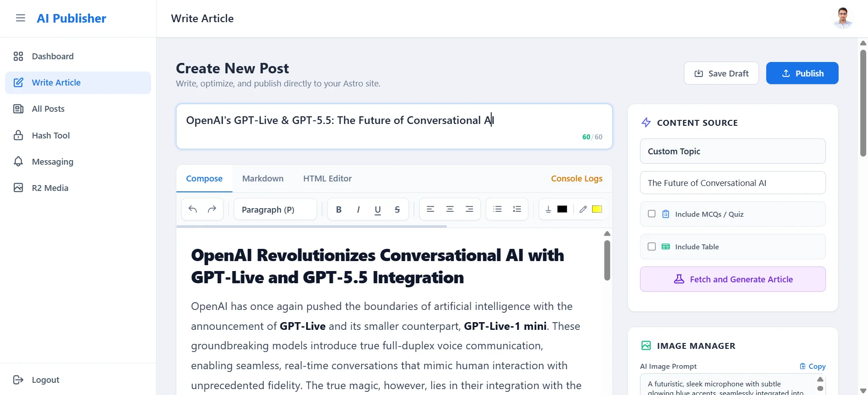Click the article heading in editor
Viewport: 868px width, 395px height.
click(378, 267)
